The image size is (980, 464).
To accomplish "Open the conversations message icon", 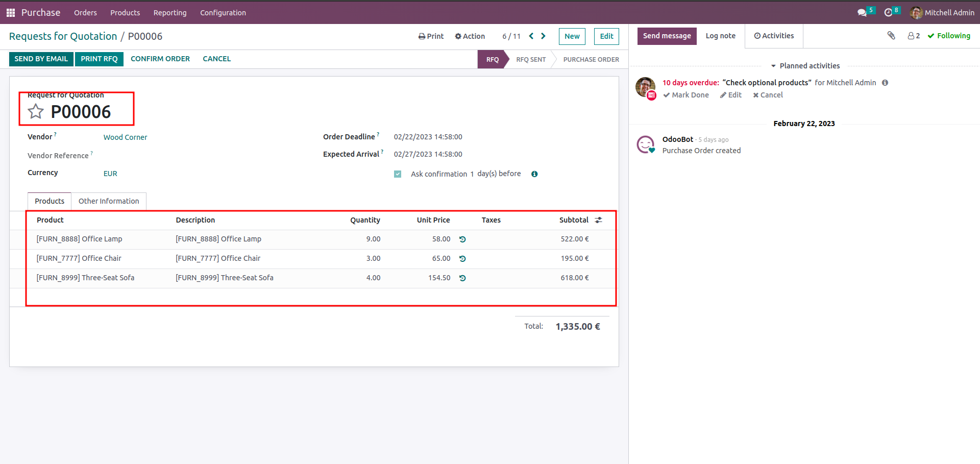I will [862, 12].
